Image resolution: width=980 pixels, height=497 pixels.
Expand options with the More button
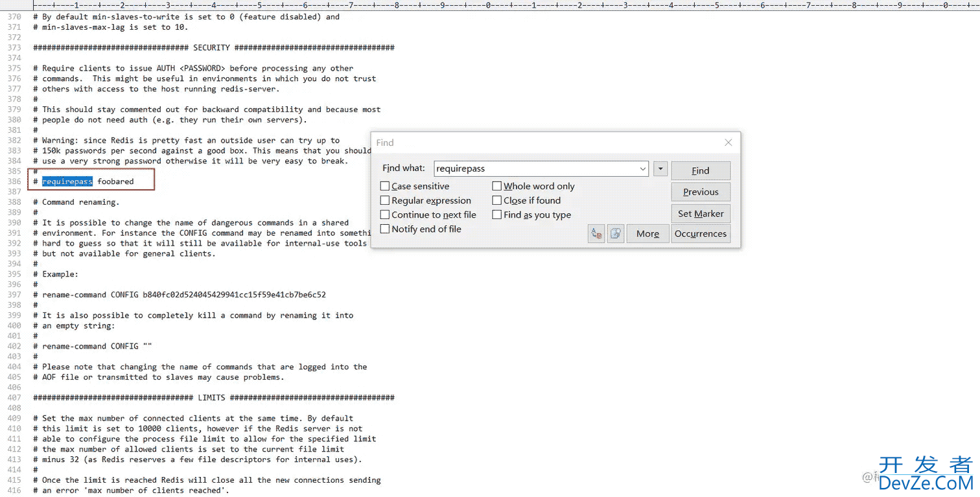(647, 234)
